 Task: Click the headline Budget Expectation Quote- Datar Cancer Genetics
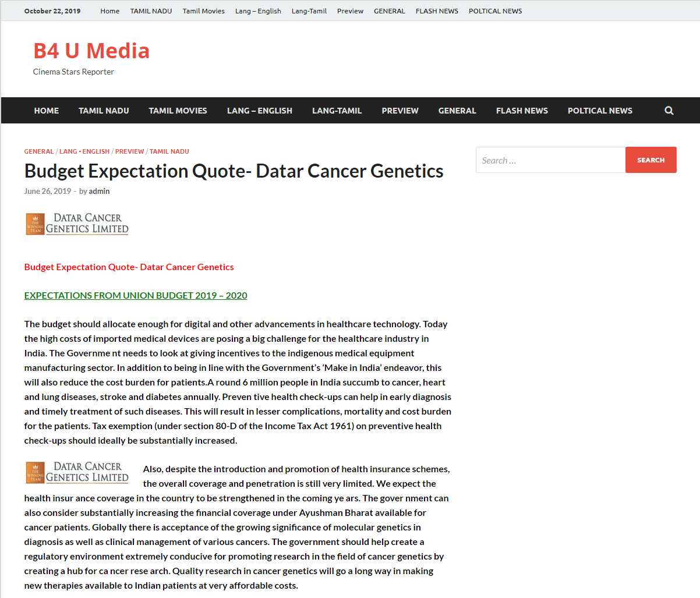coord(234,171)
